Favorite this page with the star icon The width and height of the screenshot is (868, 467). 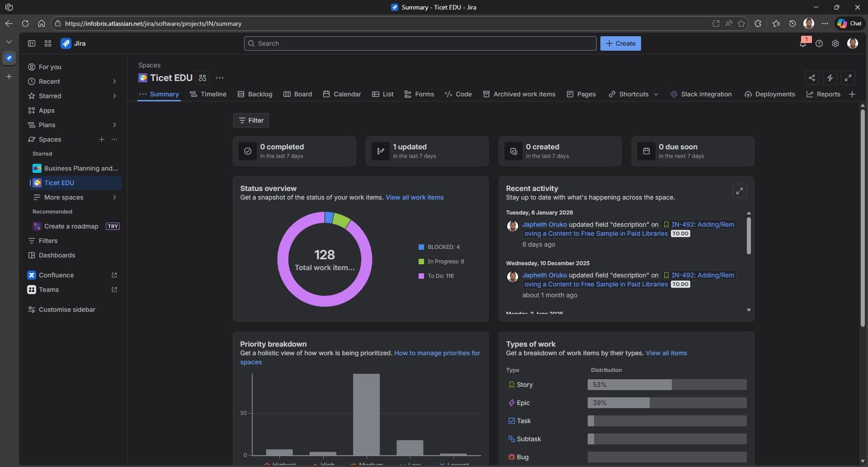tap(741, 24)
